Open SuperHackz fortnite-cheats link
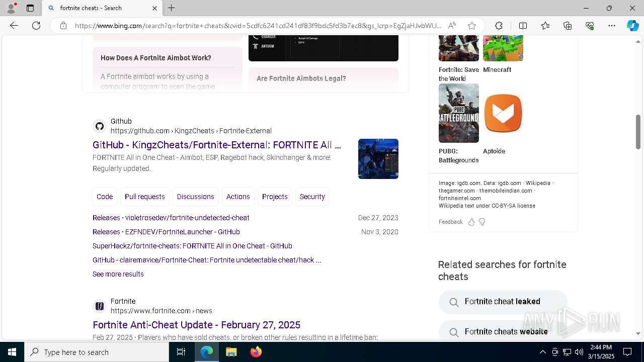 tap(192, 246)
